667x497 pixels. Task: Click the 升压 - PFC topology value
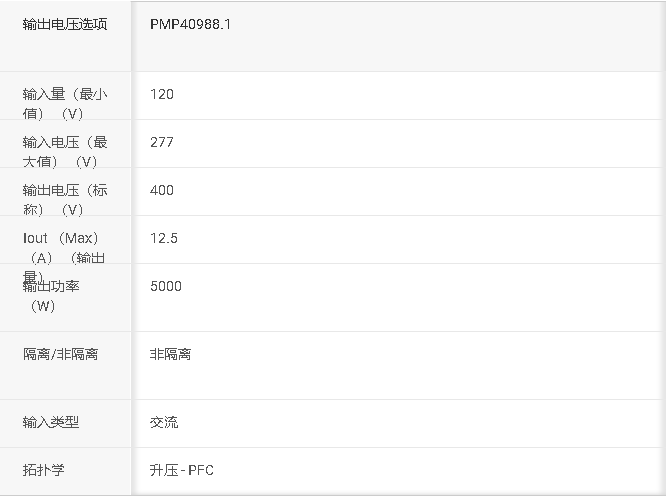(x=182, y=470)
